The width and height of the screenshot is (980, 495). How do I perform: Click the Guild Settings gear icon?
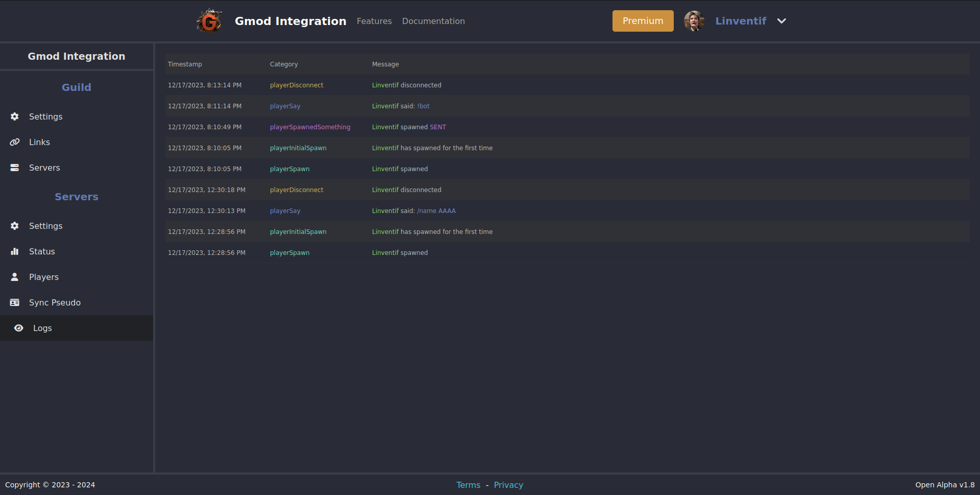coord(15,116)
